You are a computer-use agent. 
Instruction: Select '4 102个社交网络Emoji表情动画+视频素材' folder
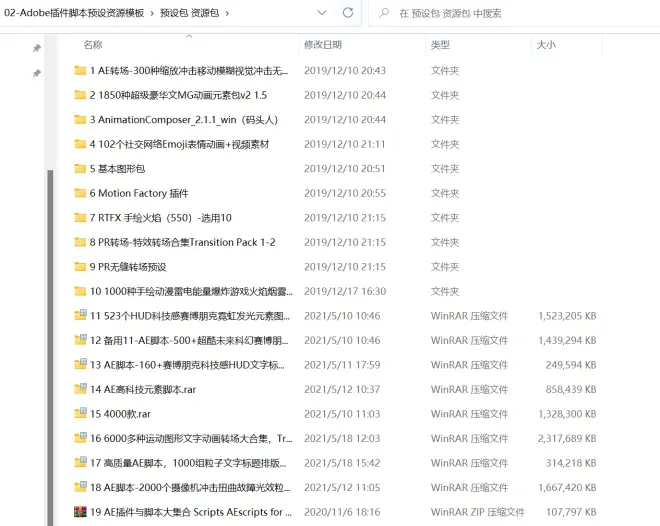(x=179, y=144)
